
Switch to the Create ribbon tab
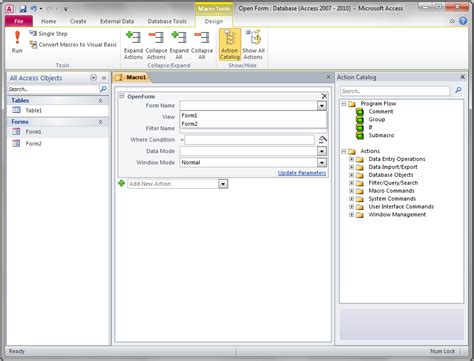78,21
